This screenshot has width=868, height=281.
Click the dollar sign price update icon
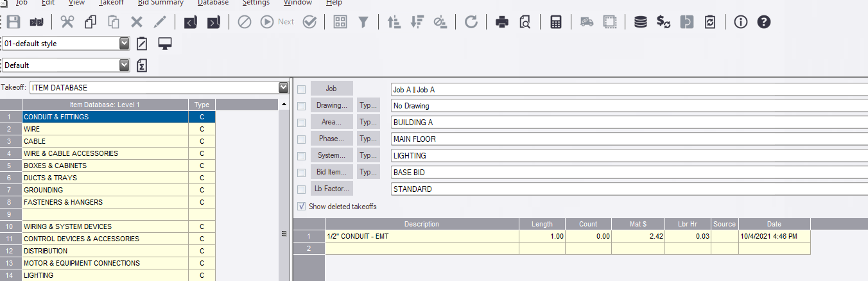(x=663, y=22)
